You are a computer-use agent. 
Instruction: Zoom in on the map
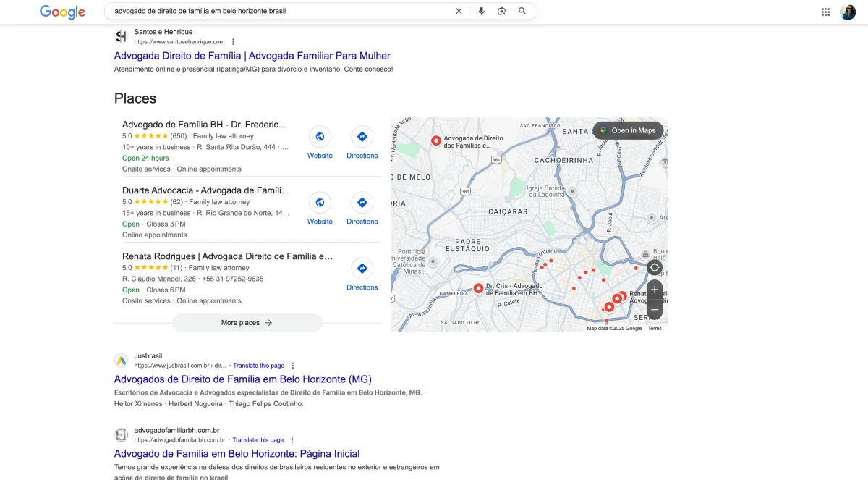tap(655, 290)
